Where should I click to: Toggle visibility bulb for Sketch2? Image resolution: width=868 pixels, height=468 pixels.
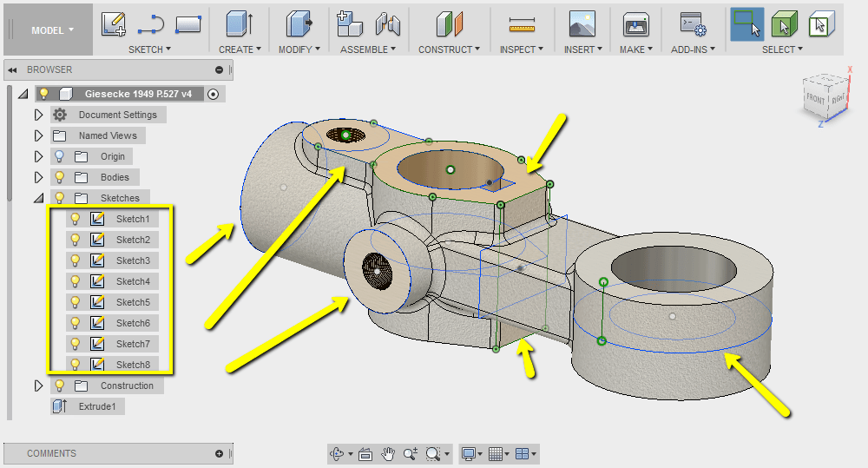tap(76, 240)
